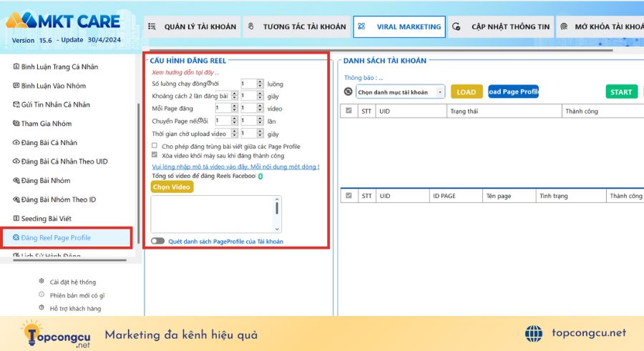Enable Cho phép đăng trùng bài viết checkbox
This screenshot has height=351, width=644.
point(155,145)
